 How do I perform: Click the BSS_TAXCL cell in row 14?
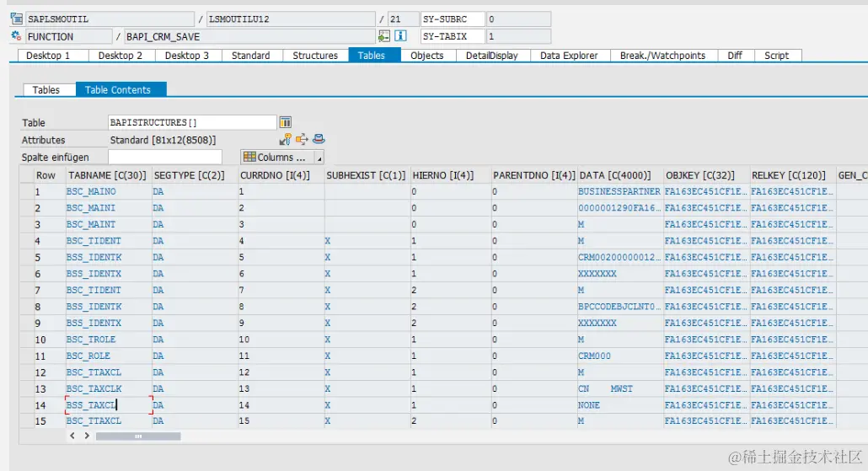point(109,405)
